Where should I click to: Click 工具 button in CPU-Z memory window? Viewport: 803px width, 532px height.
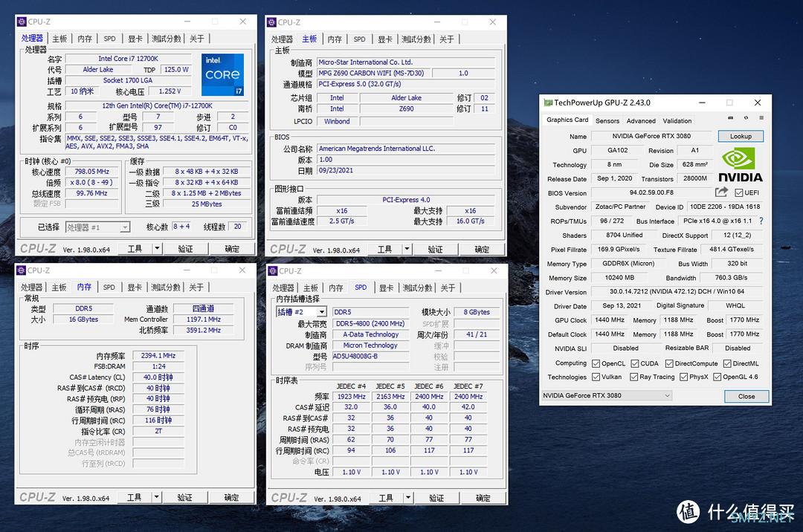pos(134,497)
